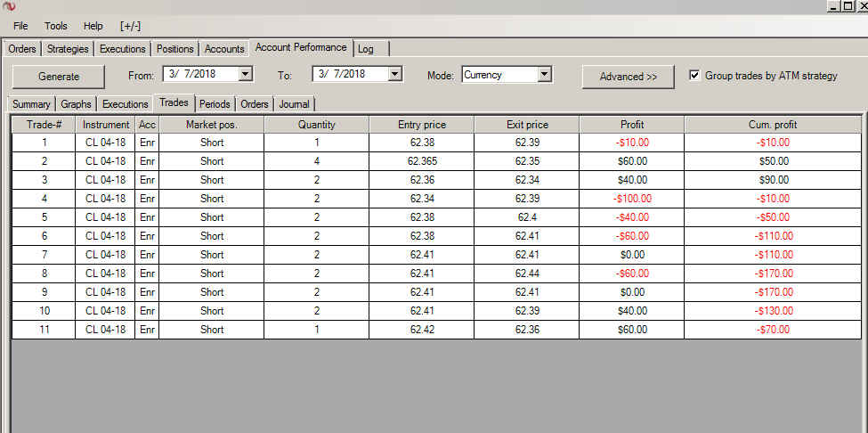The image size is (868, 433).
Task: Open the To date picker dropdown
Action: click(394, 74)
